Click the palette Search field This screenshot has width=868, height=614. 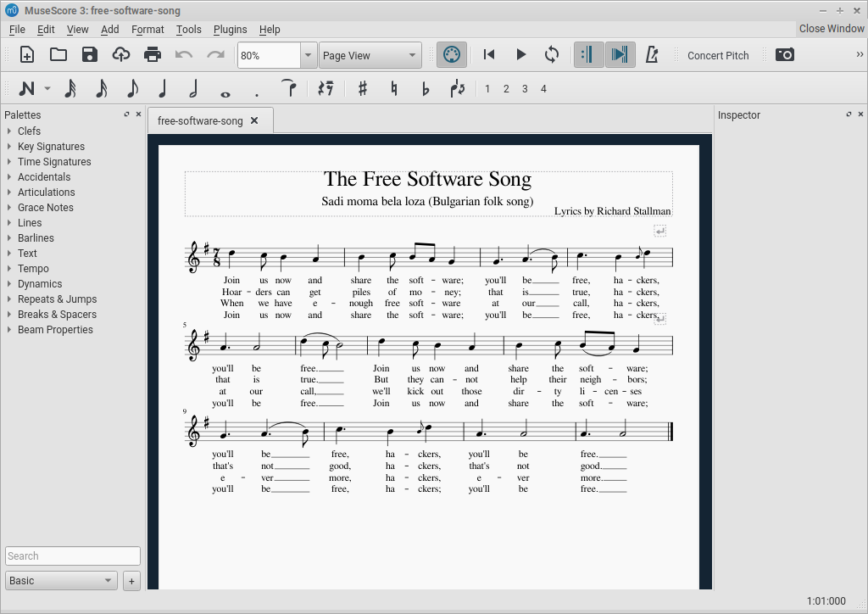pyautogui.click(x=72, y=556)
